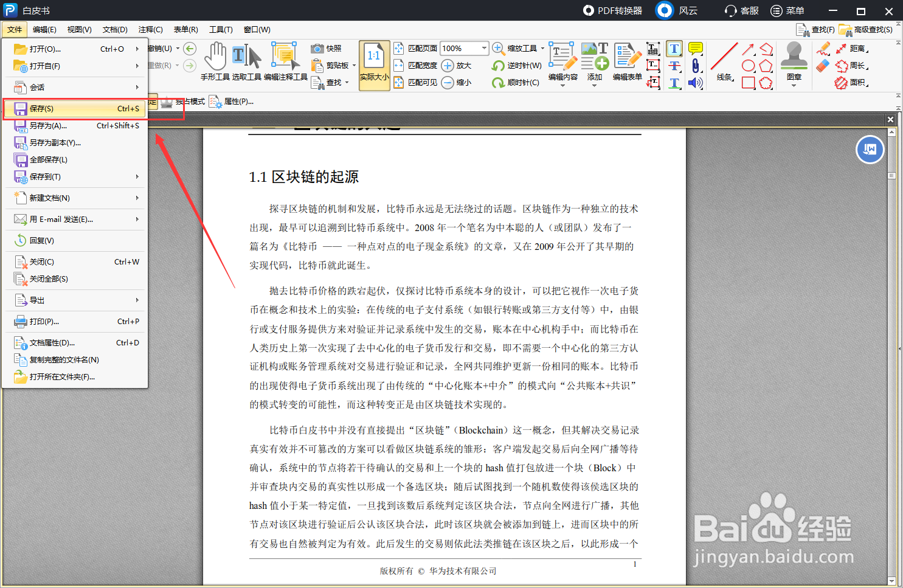Click the blue floating translate button
The image size is (903, 588).
(870, 150)
